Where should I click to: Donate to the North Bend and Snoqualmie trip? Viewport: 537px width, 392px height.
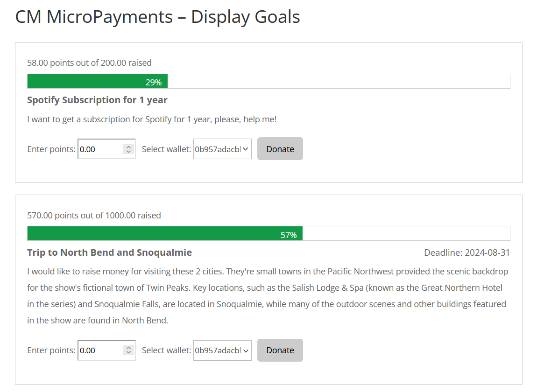(280, 350)
